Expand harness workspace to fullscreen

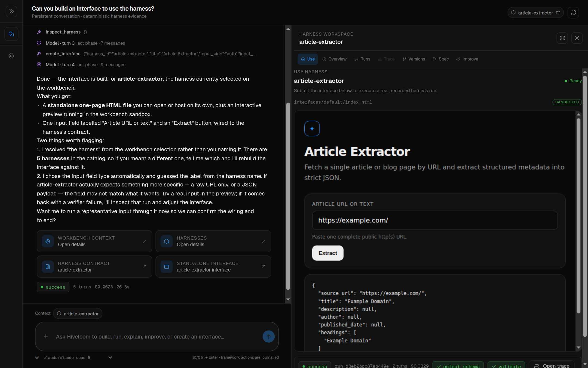coord(562,38)
